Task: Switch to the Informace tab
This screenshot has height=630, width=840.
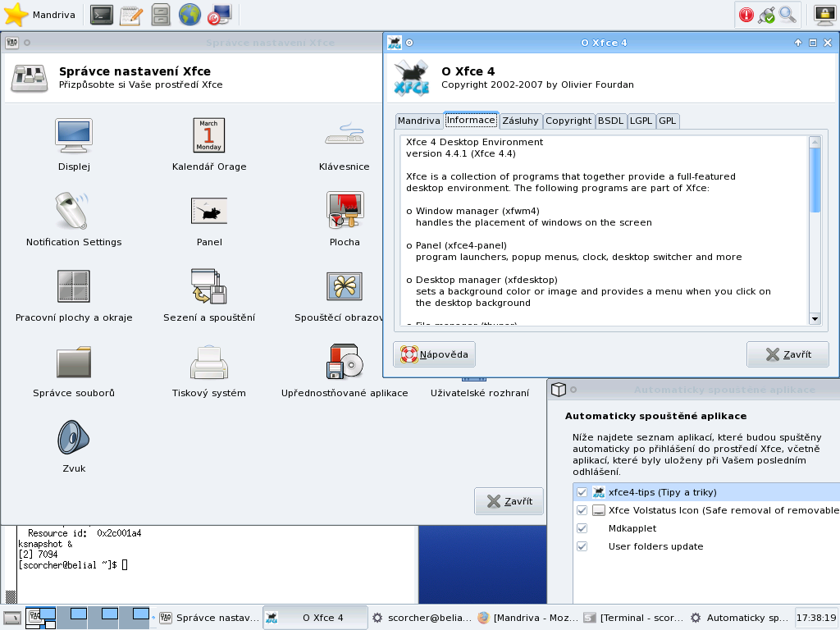Action: tap(471, 120)
